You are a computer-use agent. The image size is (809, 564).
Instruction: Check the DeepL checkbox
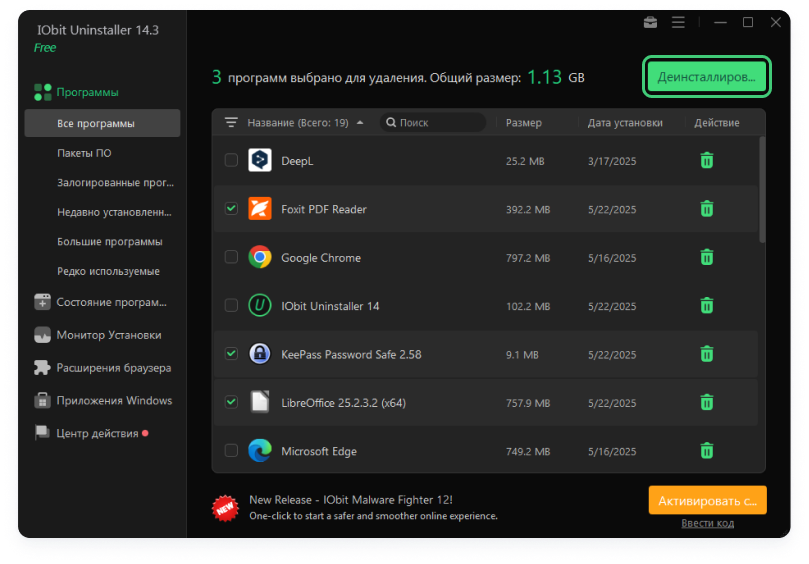point(231,160)
